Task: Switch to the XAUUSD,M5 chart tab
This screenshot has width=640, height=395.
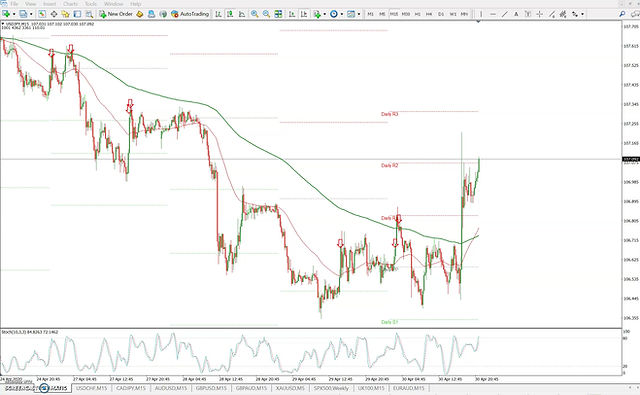Action: coord(290,388)
